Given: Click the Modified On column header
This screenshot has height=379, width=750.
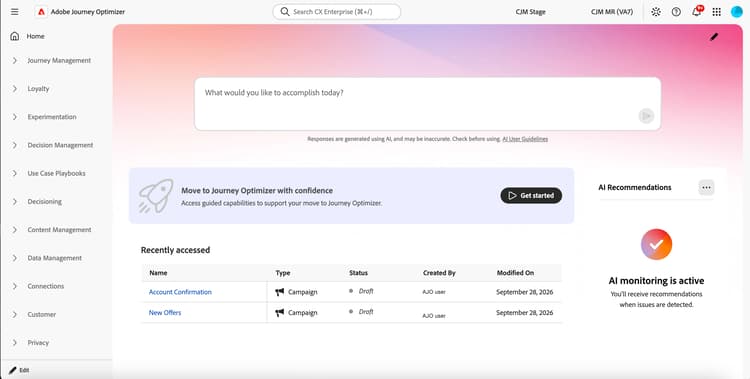Looking at the screenshot, I should click(x=515, y=273).
